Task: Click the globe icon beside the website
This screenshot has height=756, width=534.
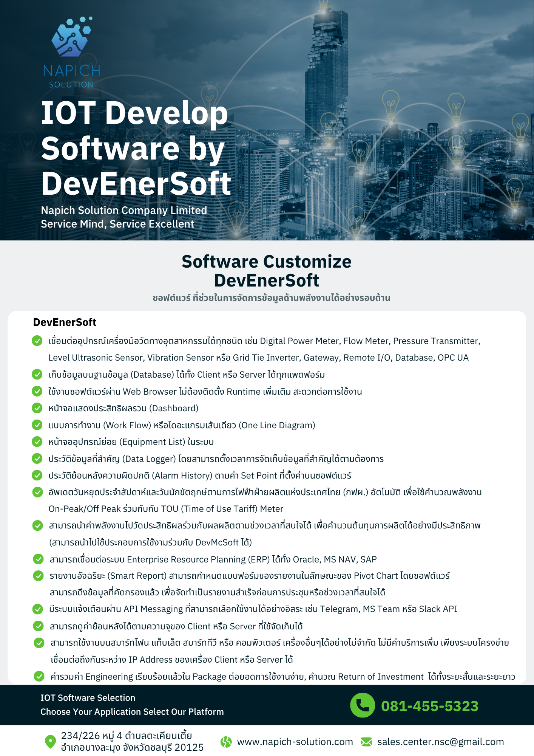Action: click(x=226, y=742)
